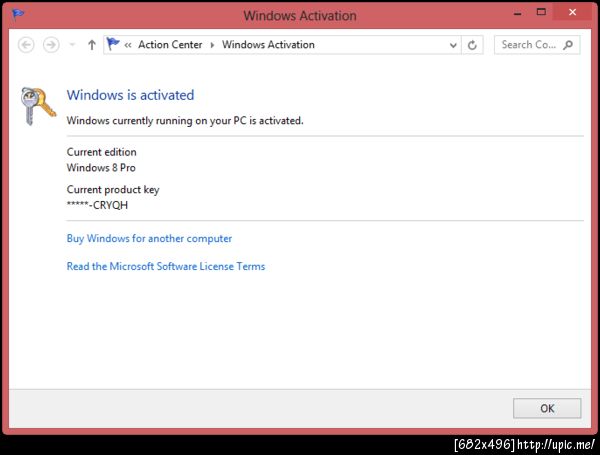
Task: Click the search magnifier icon
Action: point(568,45)
